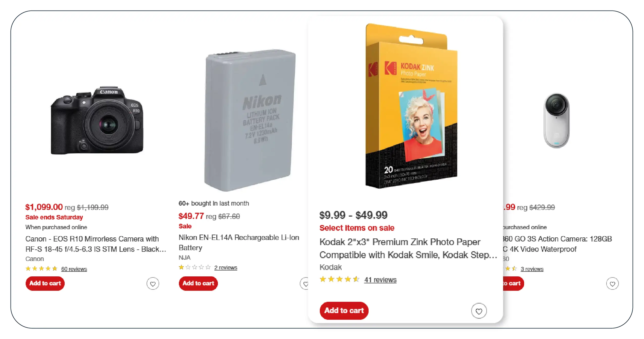Open the 3 reviews link for action camera
644x339 pixels.
tap(532, 269)
